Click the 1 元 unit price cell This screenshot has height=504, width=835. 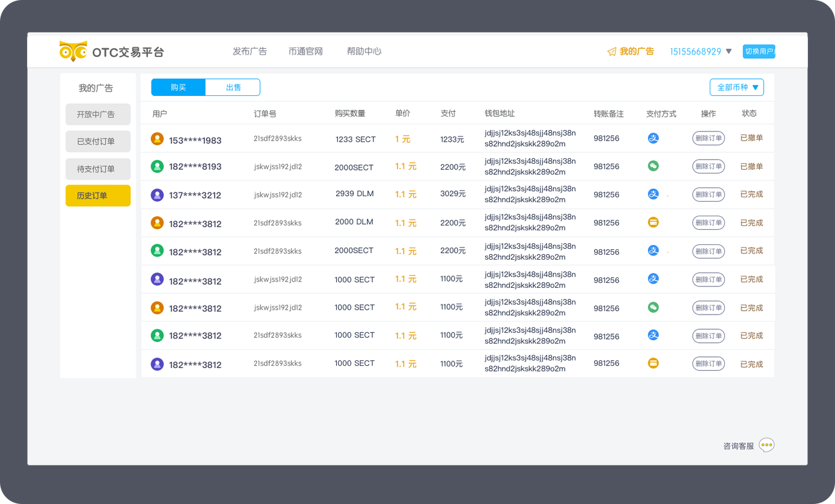[403, 139]
